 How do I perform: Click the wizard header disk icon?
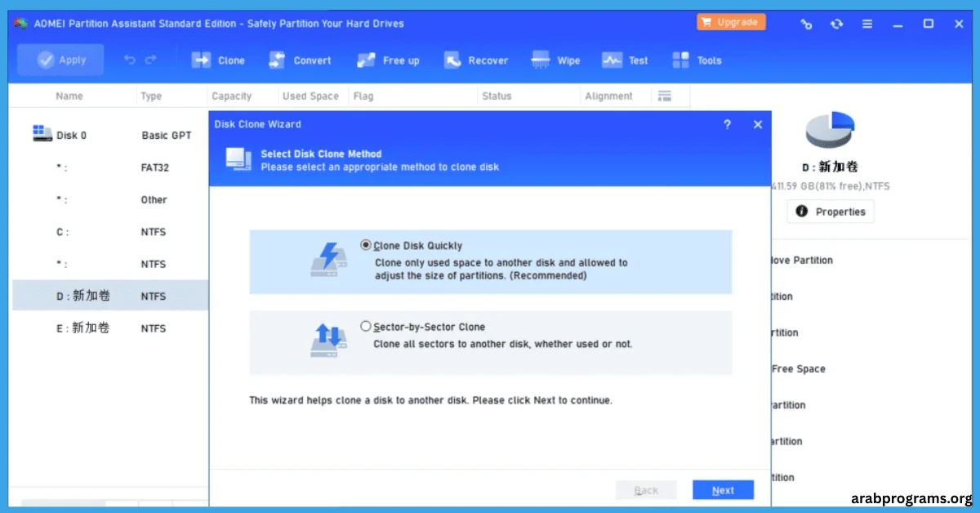coord(238,158)
